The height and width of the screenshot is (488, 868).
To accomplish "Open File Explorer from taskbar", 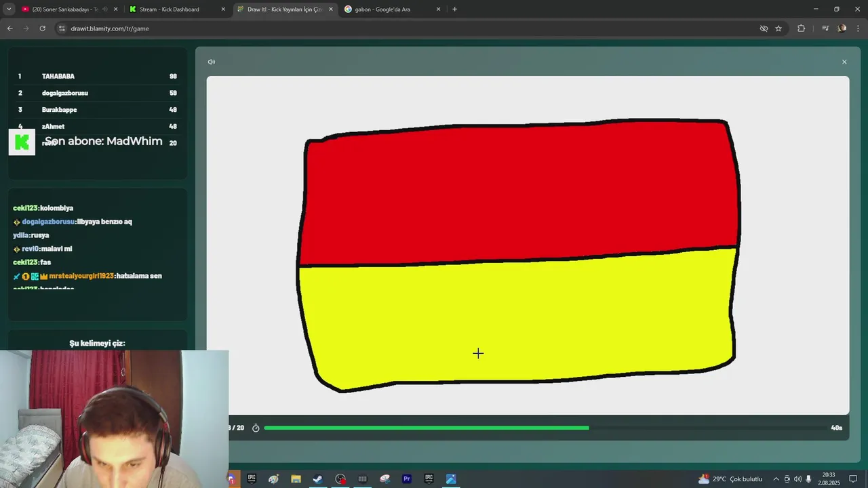I will point(296,479).
